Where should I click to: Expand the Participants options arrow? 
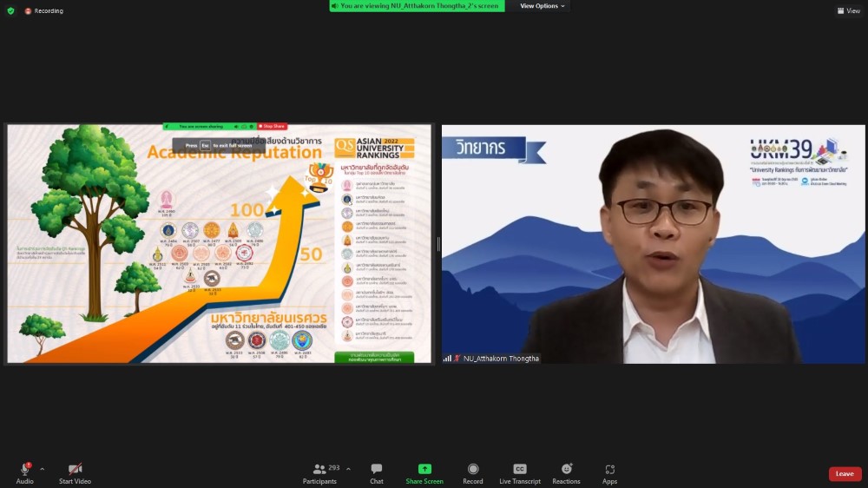coord(348,469)
